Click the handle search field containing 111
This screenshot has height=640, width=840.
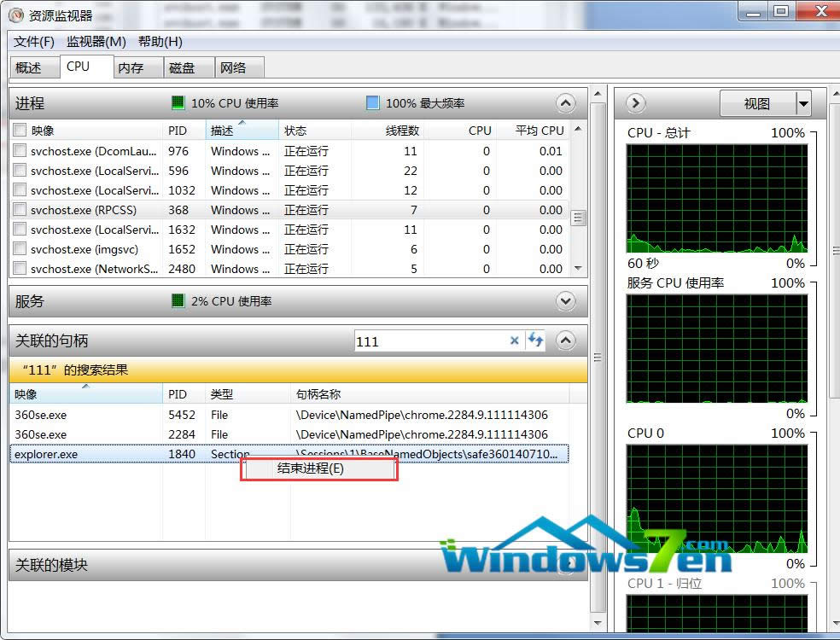429,340
